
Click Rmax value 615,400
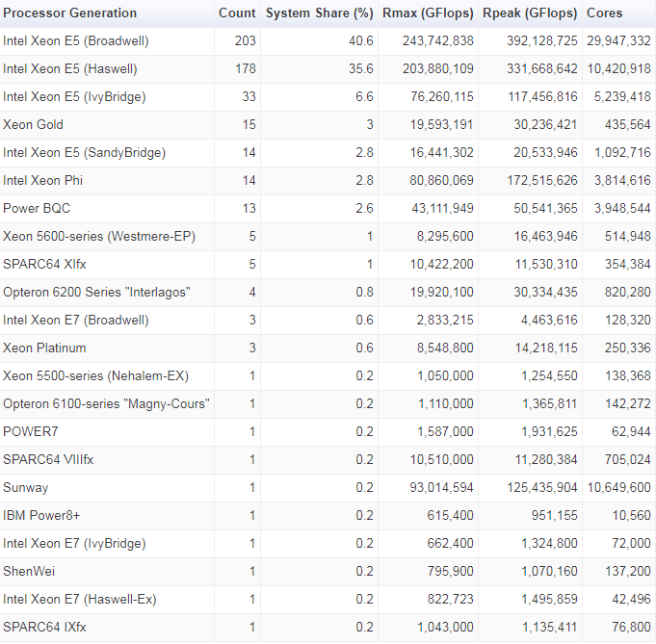pyautogui.click(x=450, y=516)
